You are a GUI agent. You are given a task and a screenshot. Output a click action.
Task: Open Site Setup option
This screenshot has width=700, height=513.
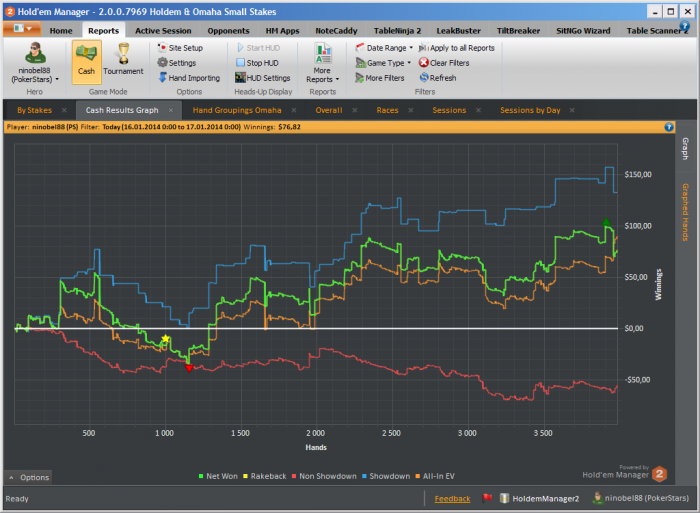(180, 48)
